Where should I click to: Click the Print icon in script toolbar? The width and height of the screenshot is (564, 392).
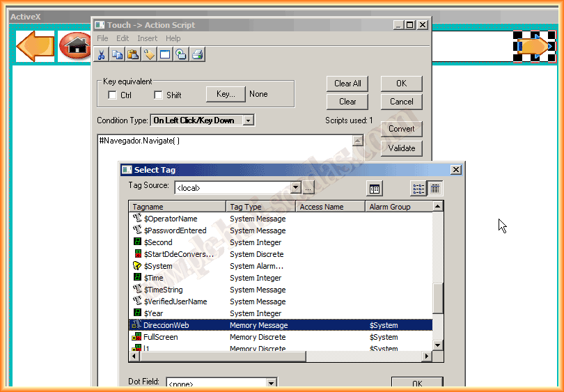[197, 54]
